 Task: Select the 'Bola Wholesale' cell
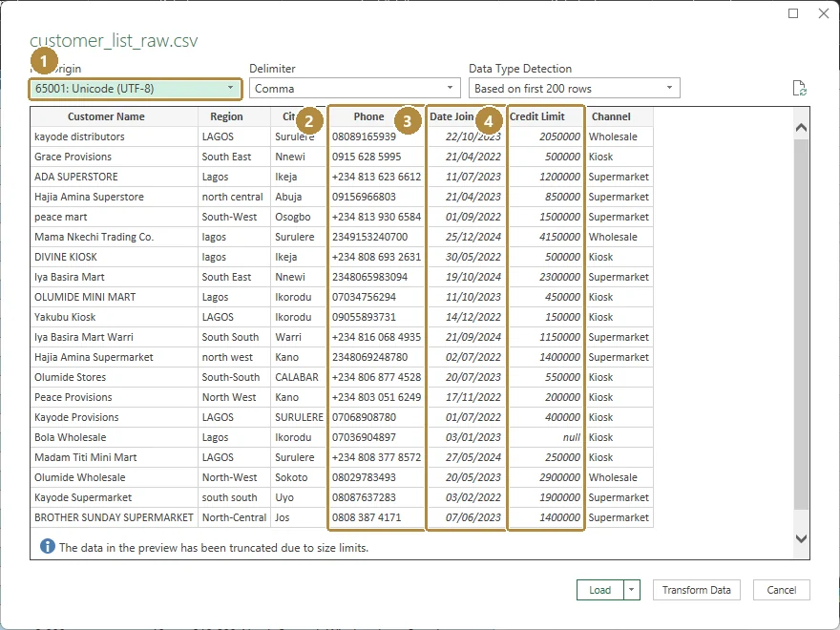115,437
